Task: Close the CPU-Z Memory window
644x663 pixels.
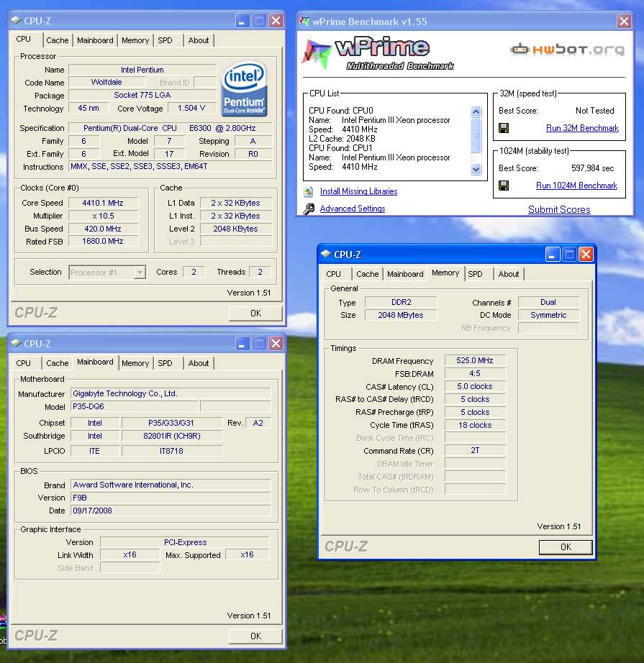Action: click(586, 254)
